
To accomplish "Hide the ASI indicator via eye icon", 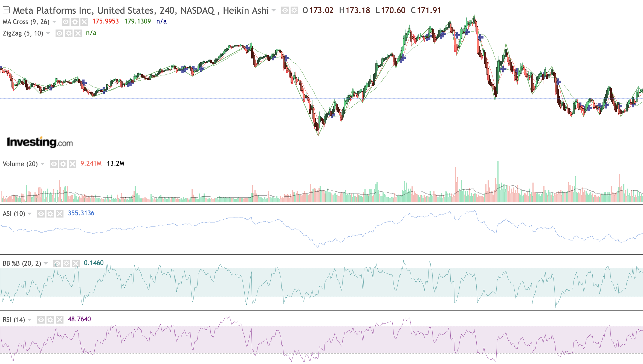I will tap(41, 214).
